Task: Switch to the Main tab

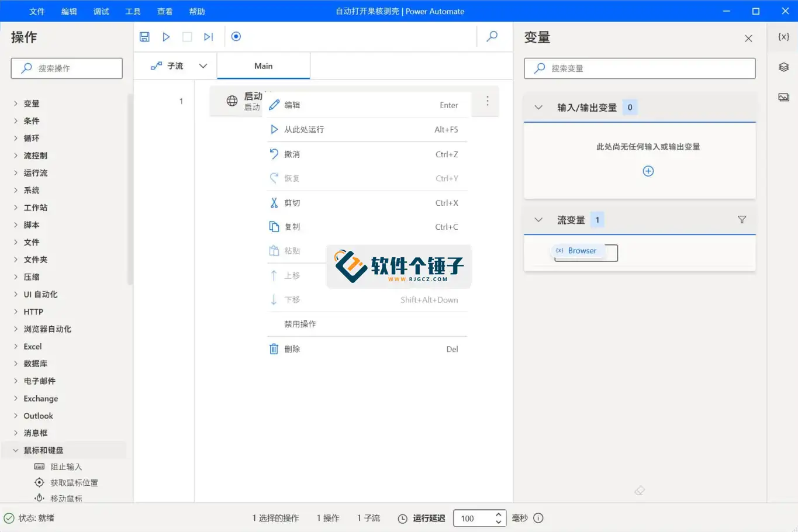Action: tap(264, 66)
